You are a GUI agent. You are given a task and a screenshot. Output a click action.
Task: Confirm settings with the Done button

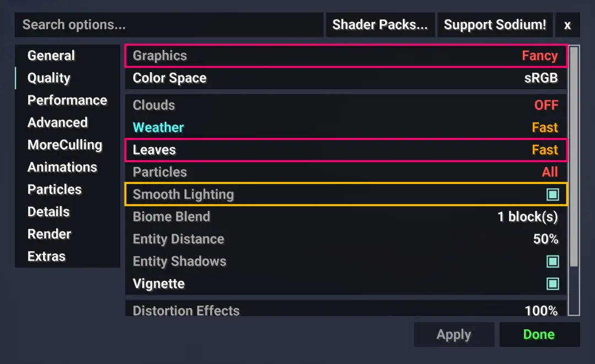tap(539, 334)
